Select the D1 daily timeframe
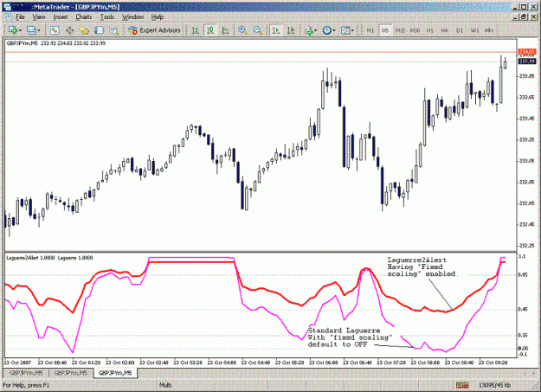541x392 pixels. pos(460,30)
